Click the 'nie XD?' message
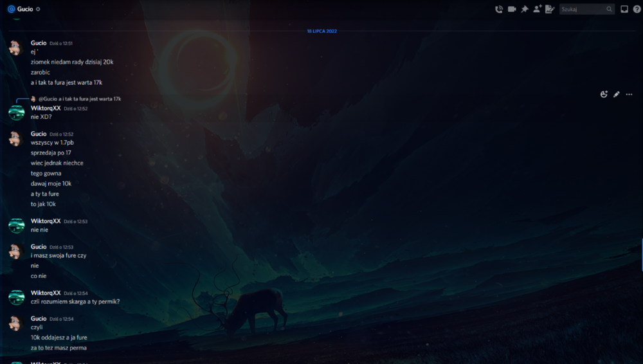 (41, 117)
